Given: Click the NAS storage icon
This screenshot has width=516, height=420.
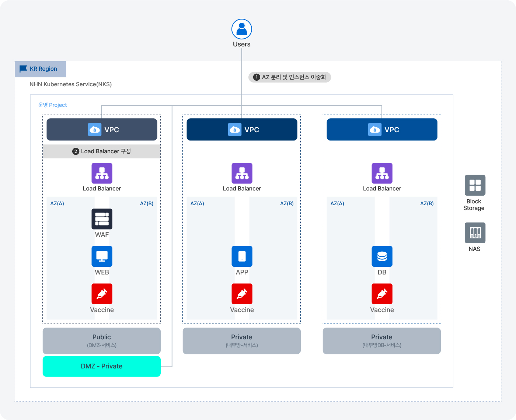Looking at the screenshot, I should coord(475,233).
